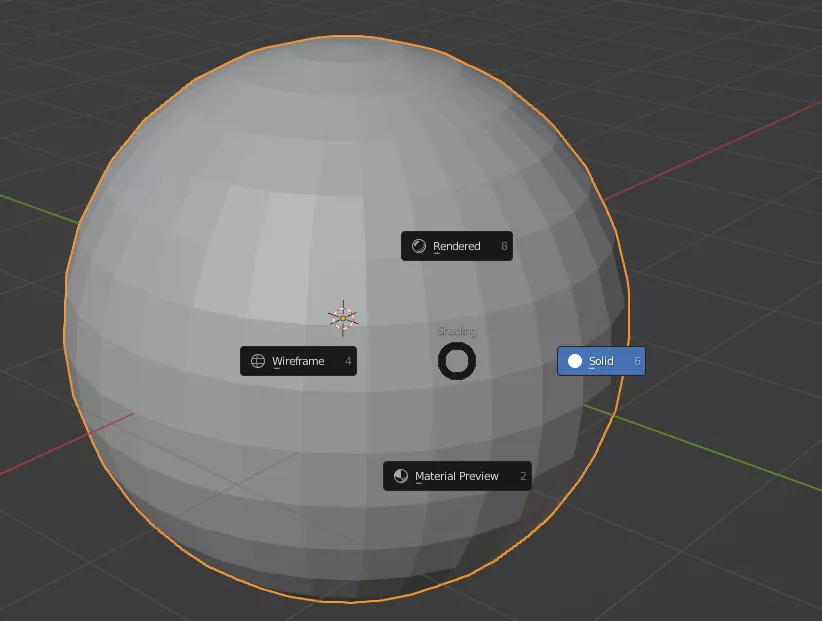The height and width of the screenshot is (621, 822).
Task: Click the shortcut number 4 beside Wireframe
Action: [348, 361]
